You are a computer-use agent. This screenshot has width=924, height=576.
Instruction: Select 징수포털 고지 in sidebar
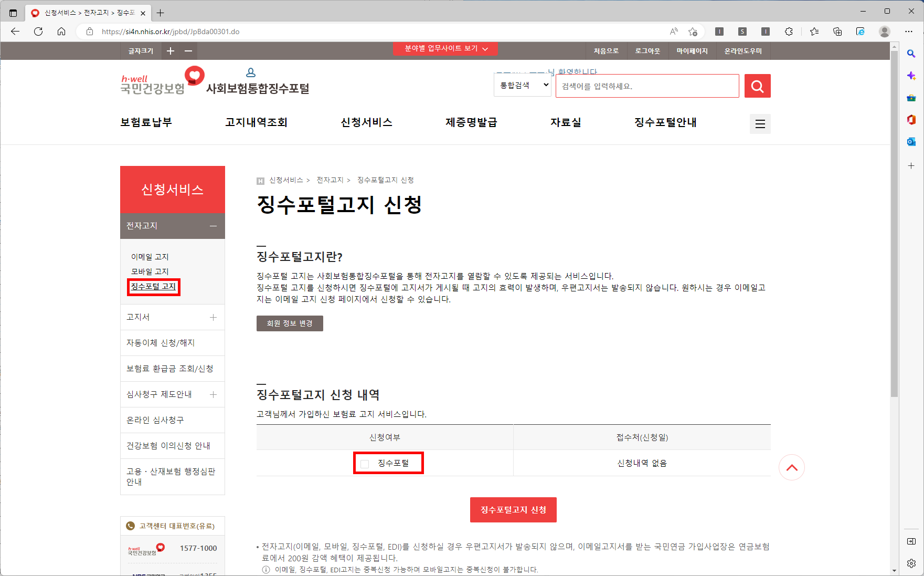coord(153,287)
